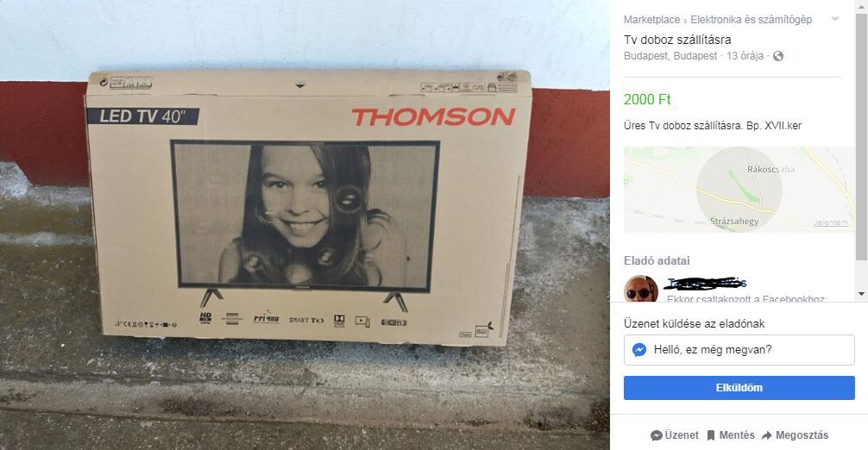Click the scrollbar down arrow

coord(861,294)
